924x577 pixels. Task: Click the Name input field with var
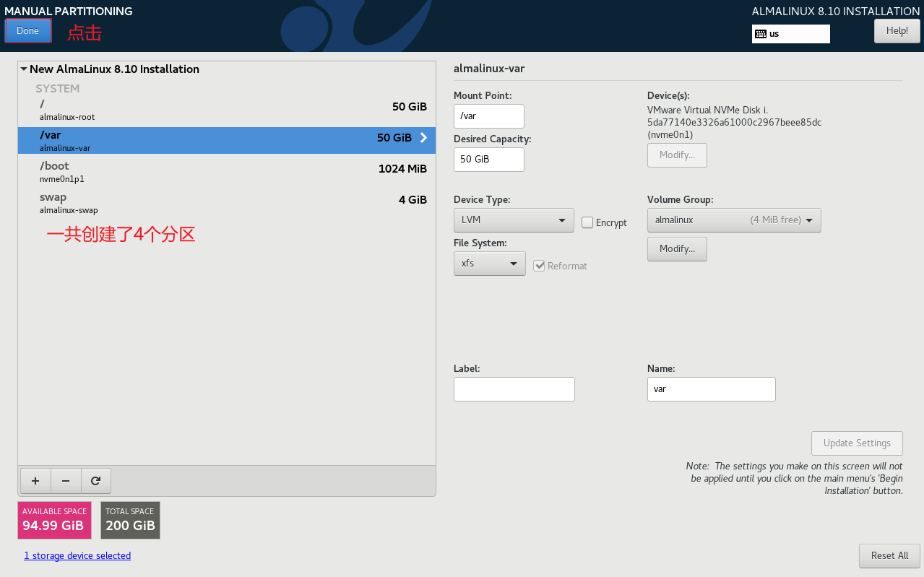712,389
